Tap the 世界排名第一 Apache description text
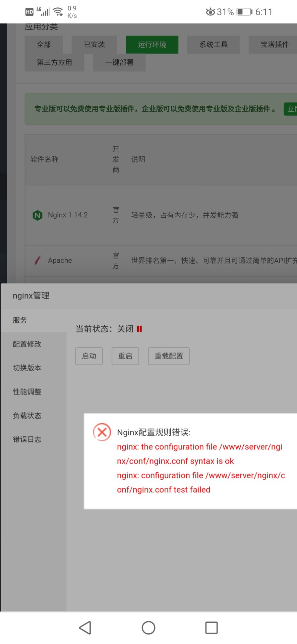The width and height of the screenshot is (297, 644). click(214, 261)
